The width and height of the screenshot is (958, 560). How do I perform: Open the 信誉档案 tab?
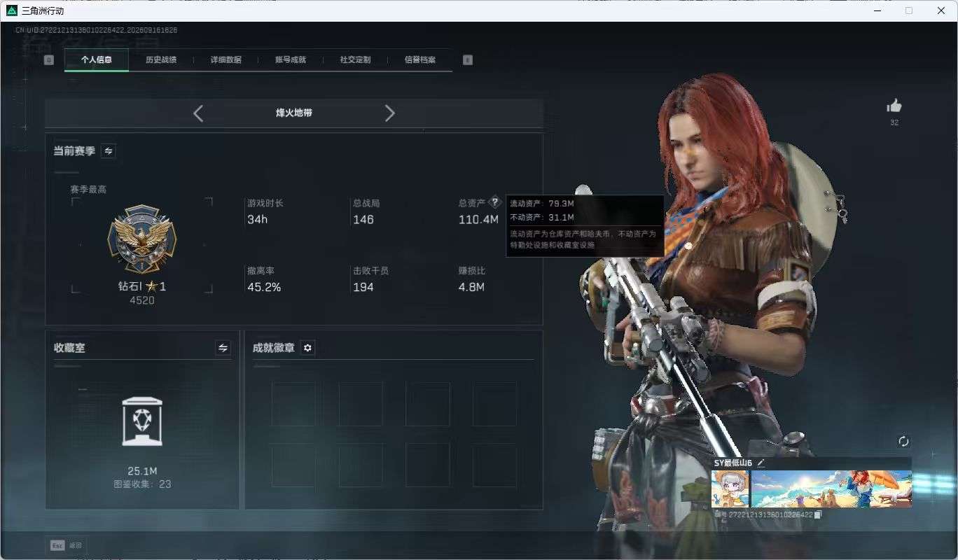click(x=420, y=60)
